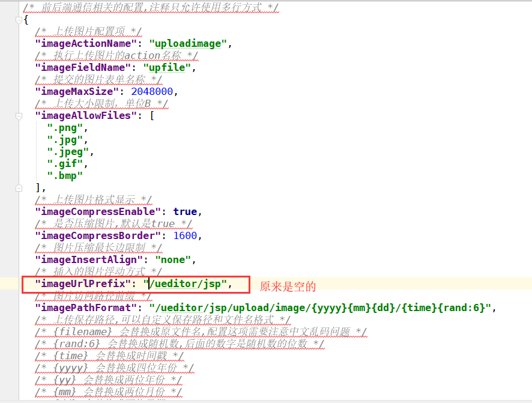Image resolution: width=532 pixels, height=403 pixels.
Task: Click the "/ueditor/jsp" prefix value
Action: (186, 283)
